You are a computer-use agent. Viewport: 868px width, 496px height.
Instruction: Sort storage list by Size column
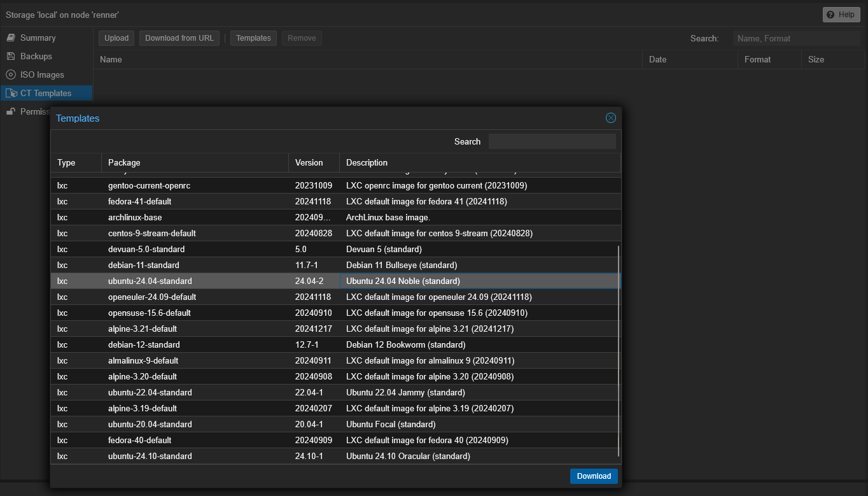click(x=833, y=60)
